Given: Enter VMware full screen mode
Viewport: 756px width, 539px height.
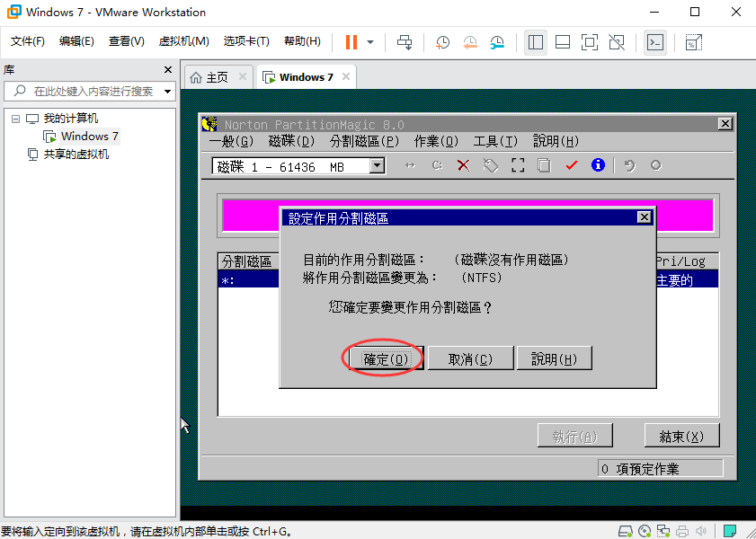Looking at the screenshot, I should tap(590, 42).
